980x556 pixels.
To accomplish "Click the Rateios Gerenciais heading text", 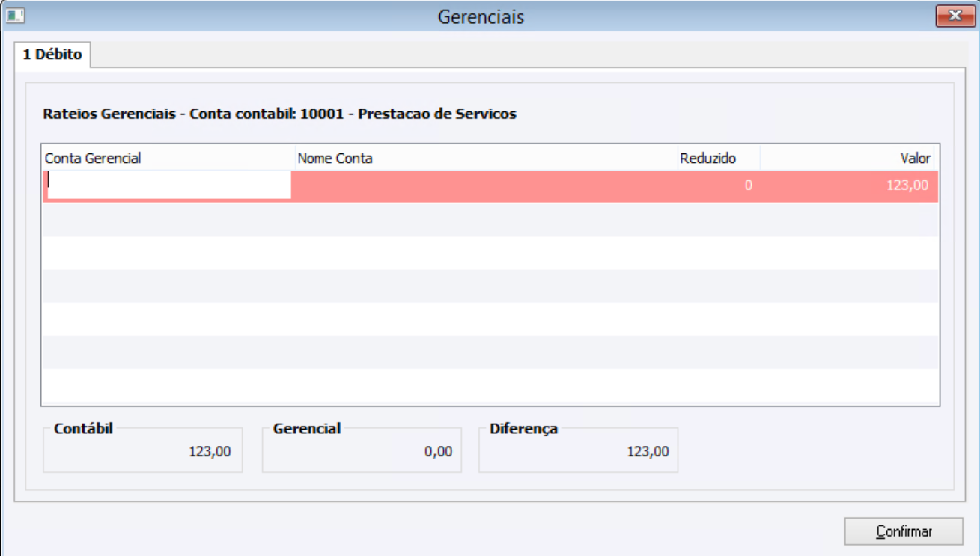I will (280, 114).
